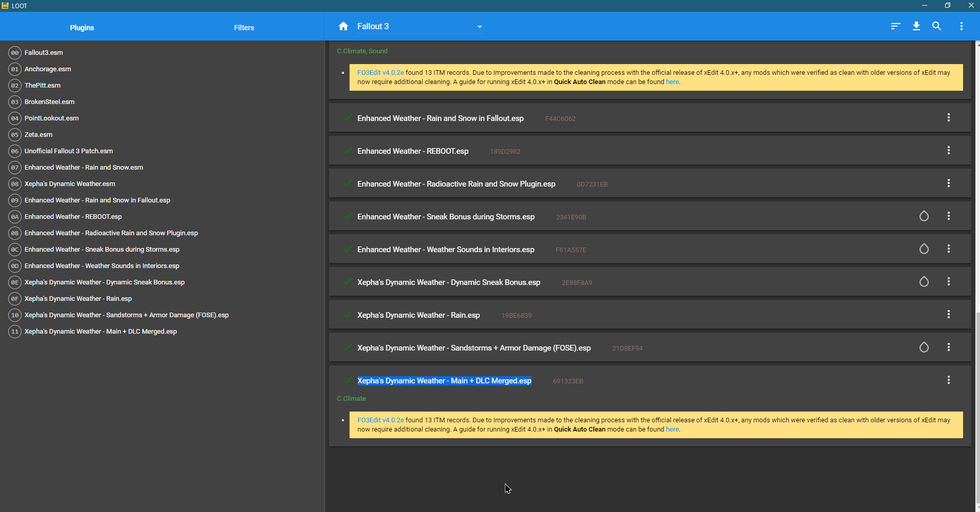Open the Quick Auto Clean guide via the here link
The height and width of the screenshot is (512, 980).
click(671, 81)
